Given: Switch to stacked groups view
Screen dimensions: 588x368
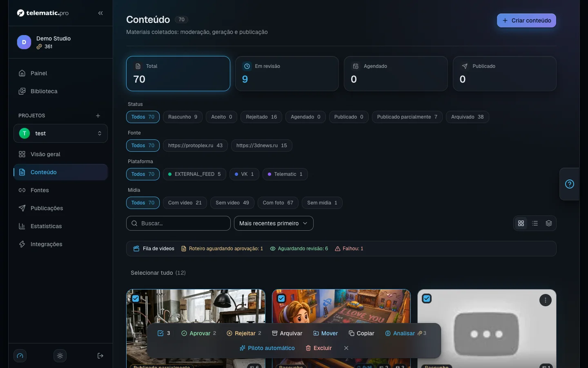Looking at the screenshot, I should click(549, 223).
